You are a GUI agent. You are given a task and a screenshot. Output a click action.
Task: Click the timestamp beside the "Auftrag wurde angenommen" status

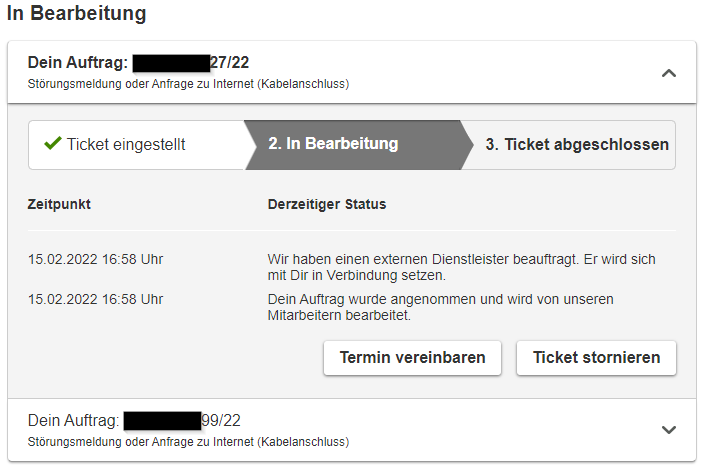click(95, 299)
